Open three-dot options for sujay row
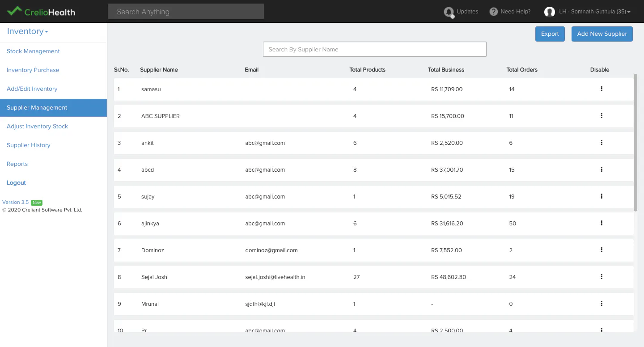 pos(602,196)
